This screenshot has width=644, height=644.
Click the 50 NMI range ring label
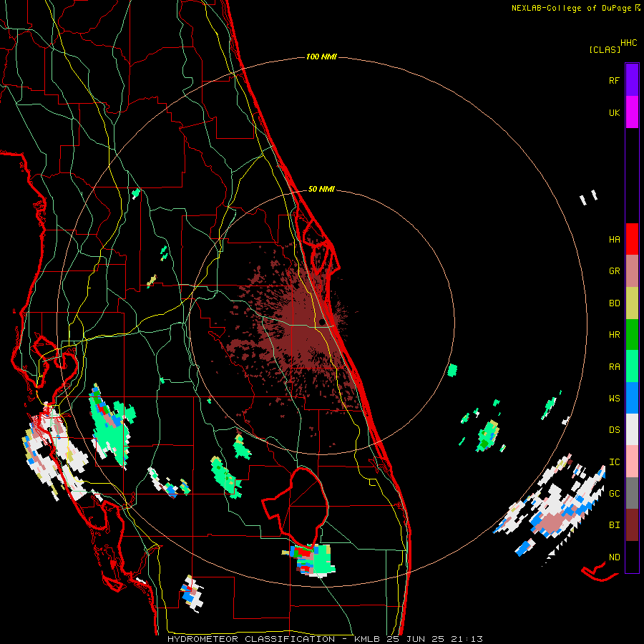321,190
